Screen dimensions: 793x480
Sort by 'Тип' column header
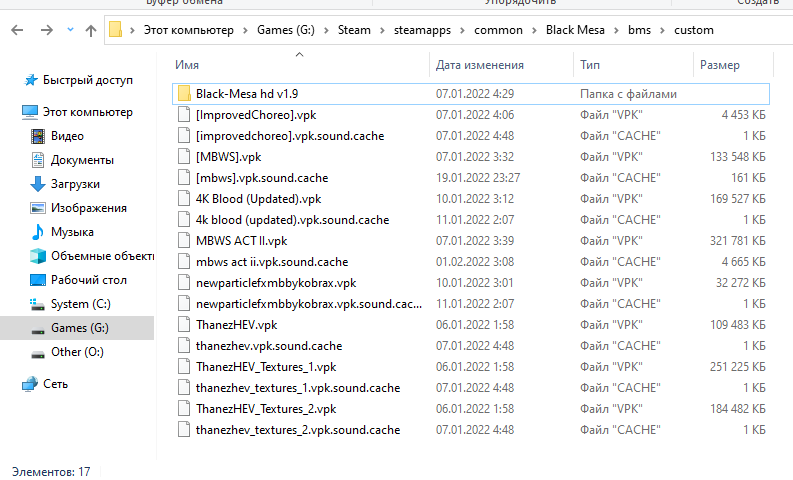click(x=590, y=65)
